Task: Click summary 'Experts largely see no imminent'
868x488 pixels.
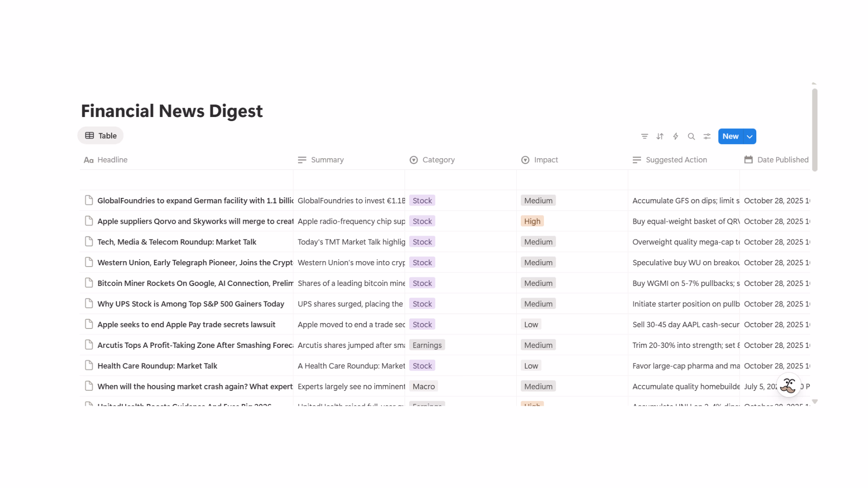Action: pyautogui.click(x=351, y=386)
